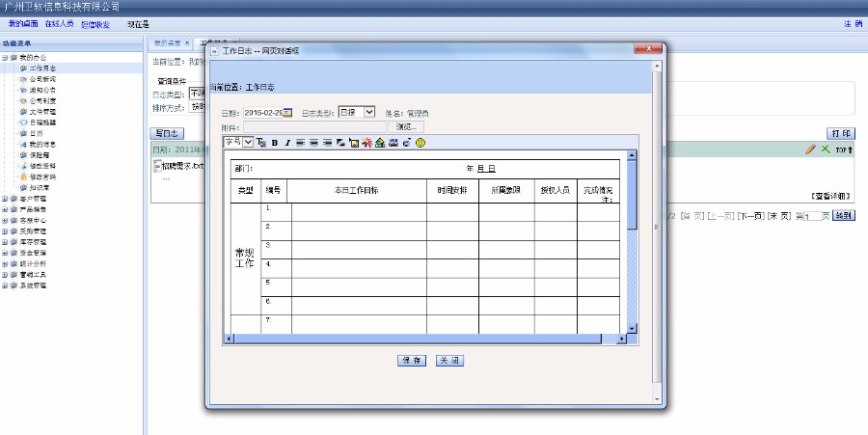This screenshot has height=435, width=868.
Task: Expand the 客户管理 tree node
Action: (x=5, y=199)
